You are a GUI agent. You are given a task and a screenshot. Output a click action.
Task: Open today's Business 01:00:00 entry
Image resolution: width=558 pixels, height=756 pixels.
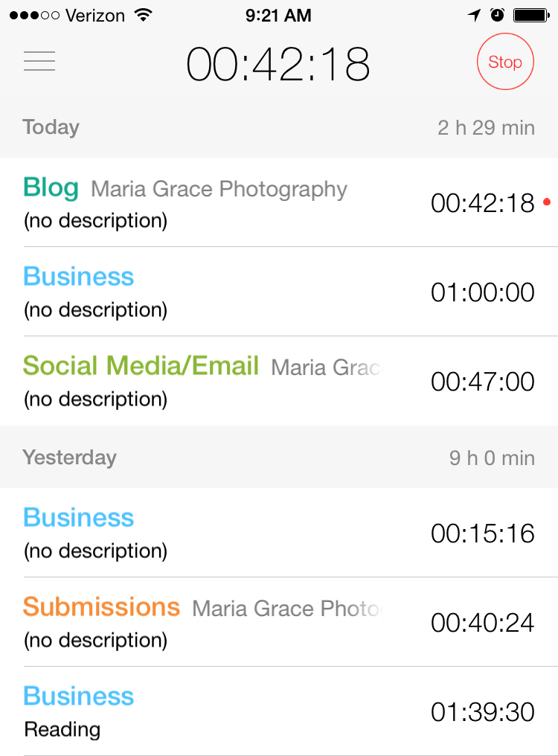(279, 292)
